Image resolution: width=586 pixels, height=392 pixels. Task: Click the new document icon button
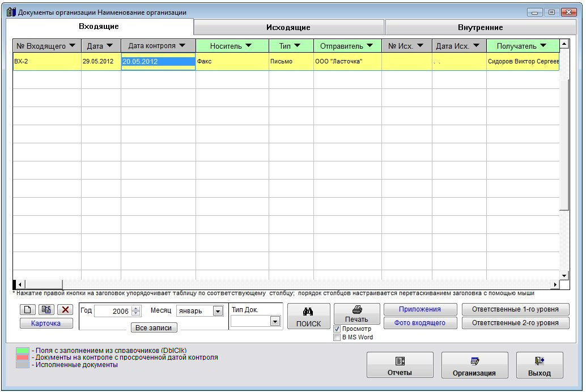click(28, 310)
